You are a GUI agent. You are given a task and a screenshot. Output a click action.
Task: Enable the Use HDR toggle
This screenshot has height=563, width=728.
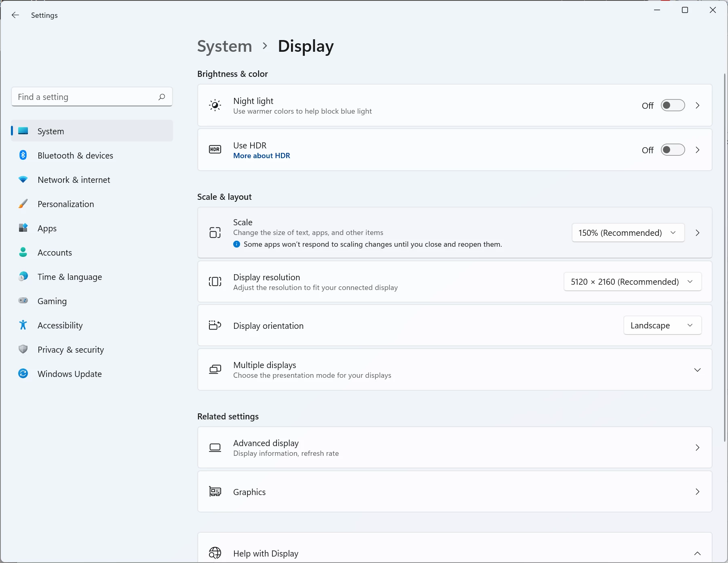(673, 150)
